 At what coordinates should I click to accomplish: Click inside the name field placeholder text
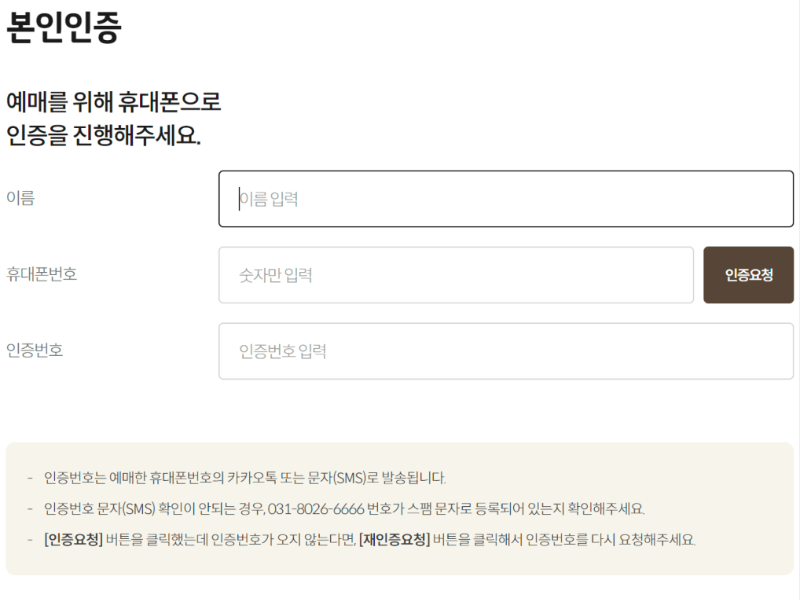270,199
